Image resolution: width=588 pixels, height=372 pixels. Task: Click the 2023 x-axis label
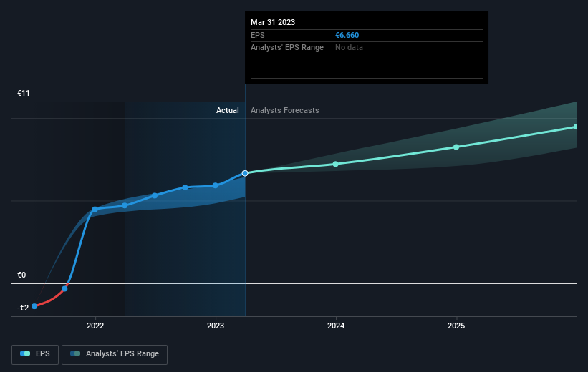(x=216, y=325)
